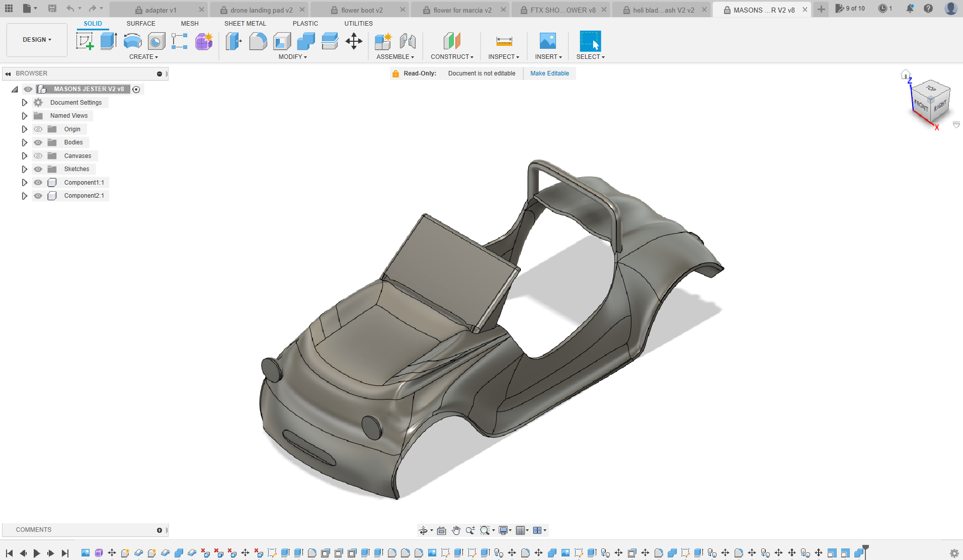Expand Document Settings node

[24, 103]
